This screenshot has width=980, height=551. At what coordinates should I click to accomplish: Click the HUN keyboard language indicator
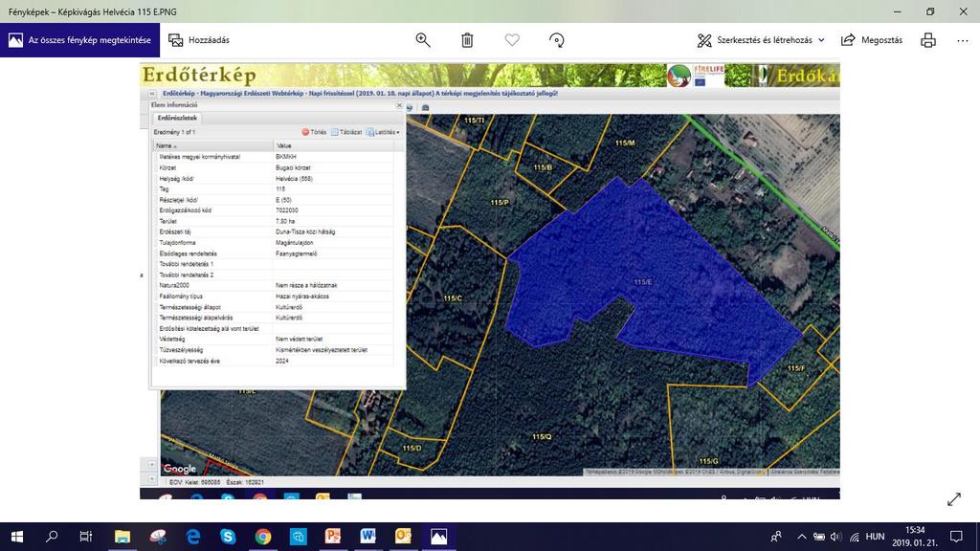[x=875, y=537]
